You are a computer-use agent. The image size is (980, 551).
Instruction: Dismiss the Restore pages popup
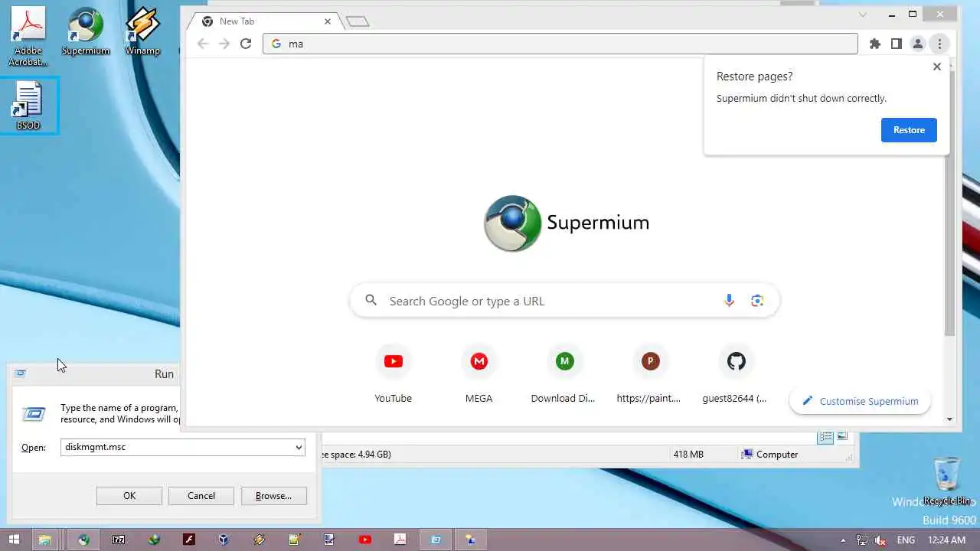point(936,67)
